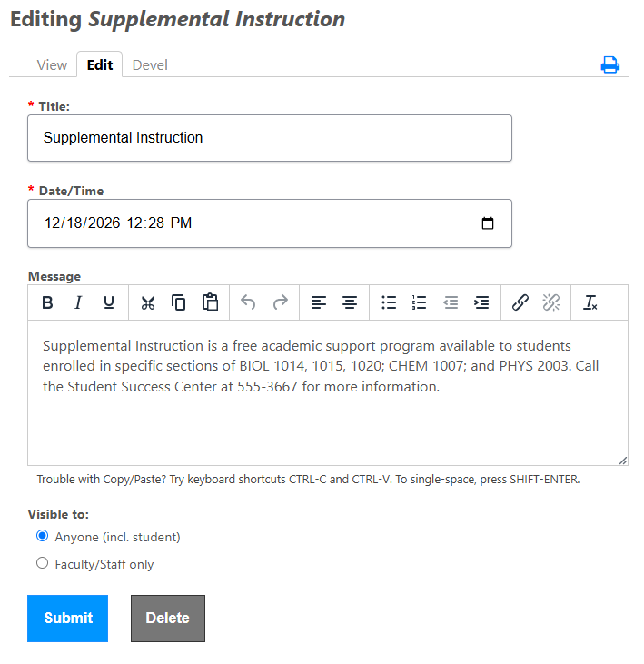Switch to the View tab
Viewport: 644px width, 664px height.
[52, 65]
